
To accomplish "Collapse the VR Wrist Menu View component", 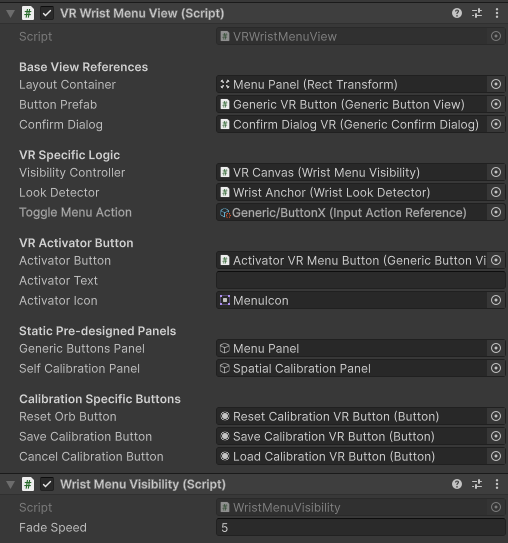I will point(11,14).
